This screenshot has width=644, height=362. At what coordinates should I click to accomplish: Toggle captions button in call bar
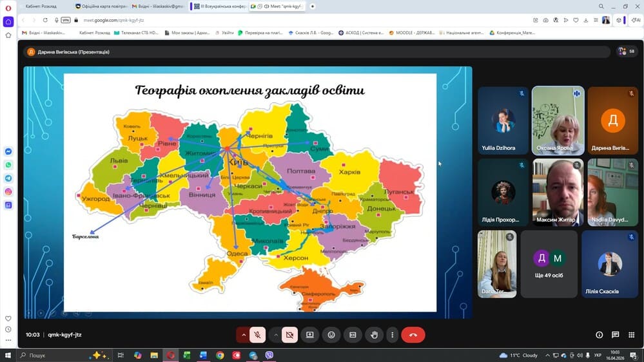(353, 335)
